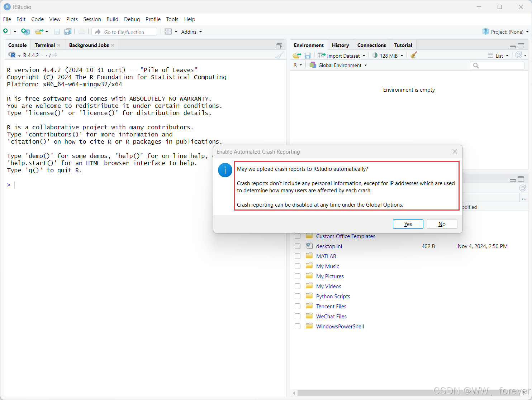The width and height of the screenshot is (532, 400).
Task: Check the MATLAB folder checkbox
Action: pyautogui.click(x=298, y=256)
